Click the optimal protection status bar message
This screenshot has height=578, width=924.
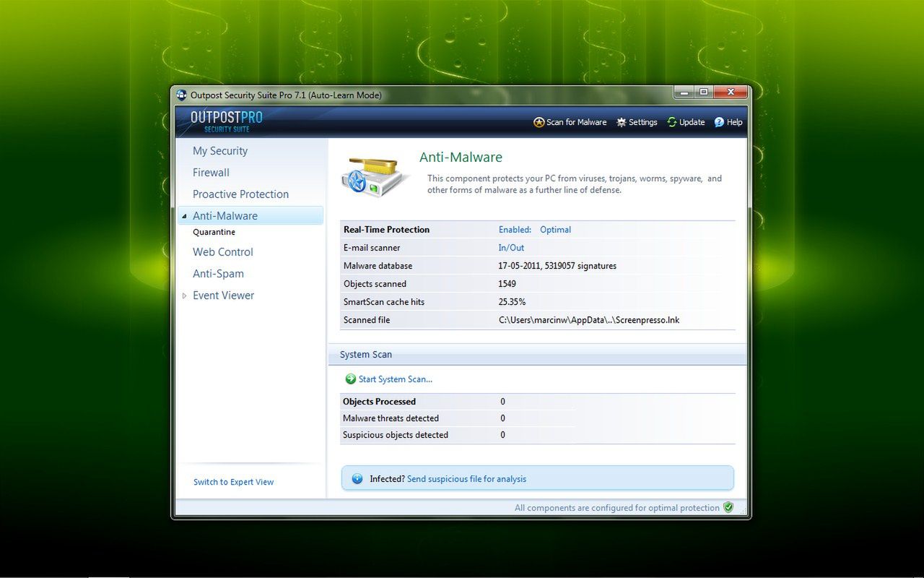click(x=617, y=508)
